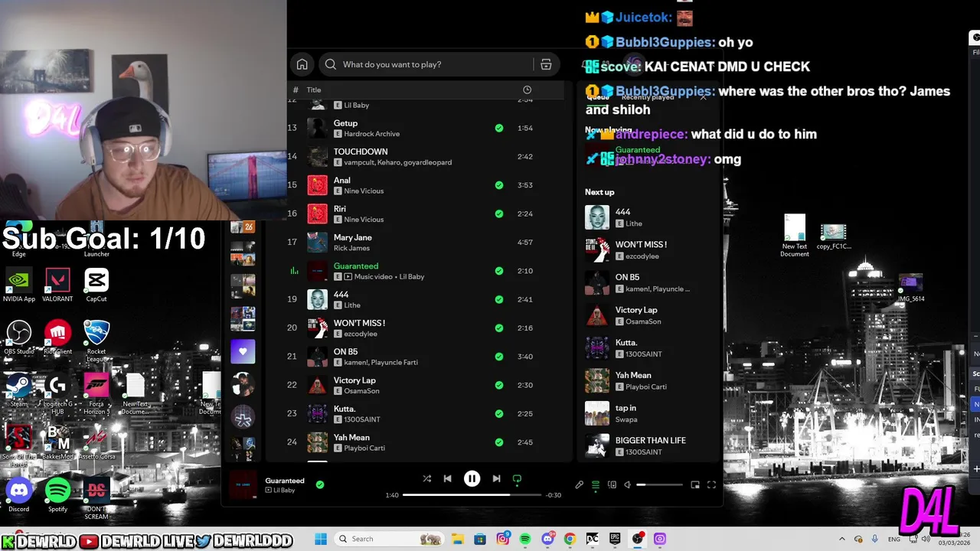Open Rocket League desktop icon
The width and height of the screenshot is (980, 551).
tap(96, 341)
